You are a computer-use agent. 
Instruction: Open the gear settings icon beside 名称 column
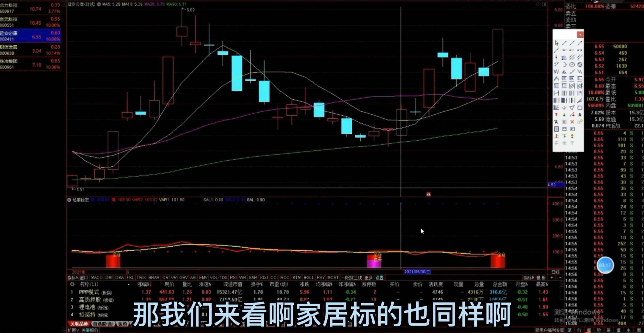(x=72, y=284)
